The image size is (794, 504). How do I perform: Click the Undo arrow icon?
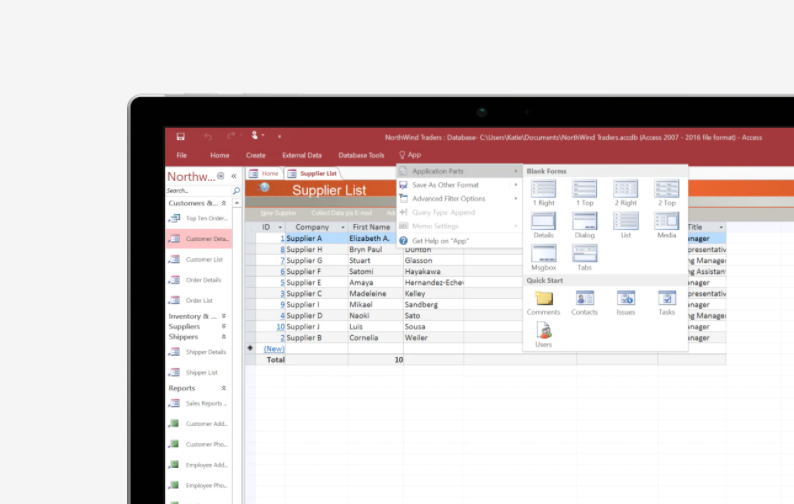pyautogui.click(x=208, y=136)
